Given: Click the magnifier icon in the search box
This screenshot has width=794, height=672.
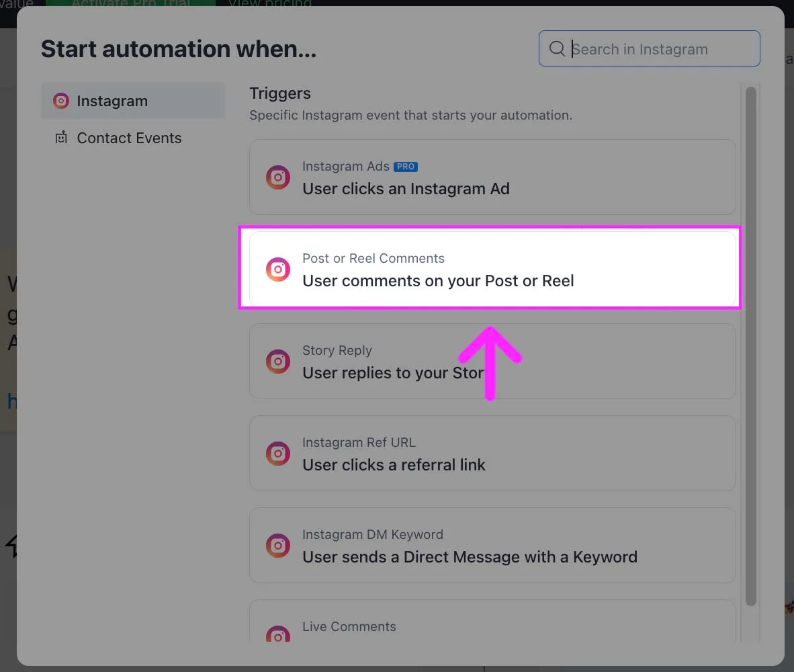Looking at the screenshot, I should point(557,48).
